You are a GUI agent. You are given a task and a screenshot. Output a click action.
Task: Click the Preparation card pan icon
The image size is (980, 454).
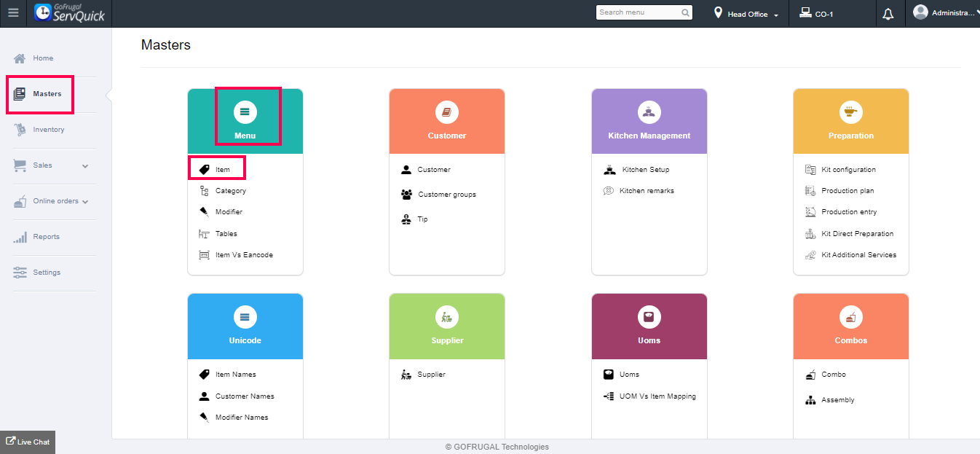click(x=850, y=111)
